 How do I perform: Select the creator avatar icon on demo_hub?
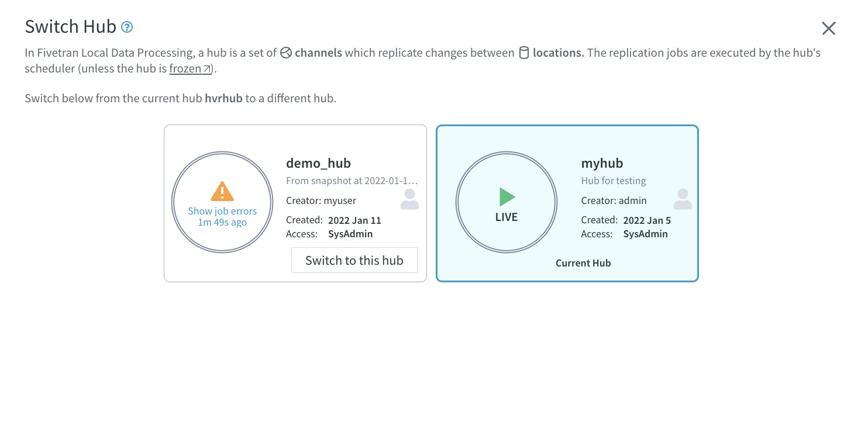(410, 199)
